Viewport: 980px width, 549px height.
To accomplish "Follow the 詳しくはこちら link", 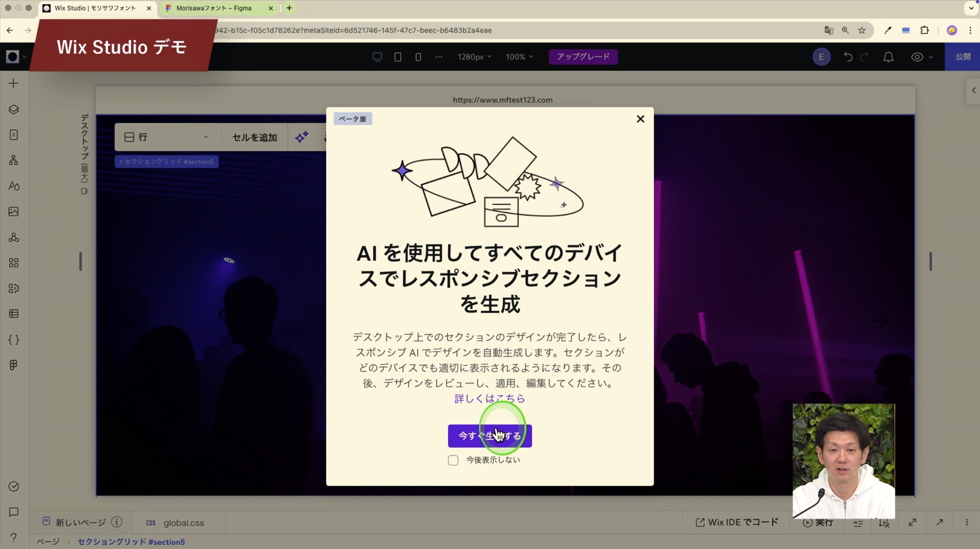I will click(489, 398).
